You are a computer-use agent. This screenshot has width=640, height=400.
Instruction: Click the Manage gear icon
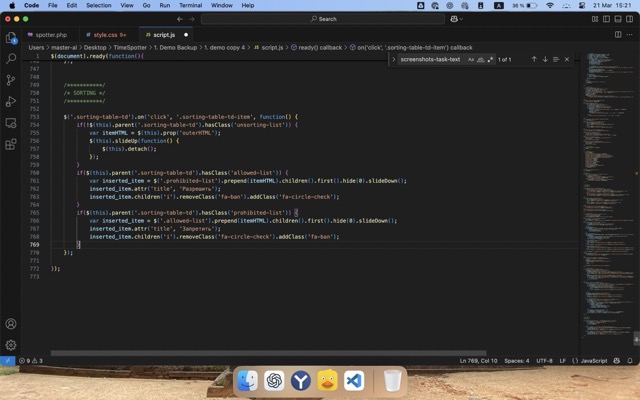pos(11,345)
